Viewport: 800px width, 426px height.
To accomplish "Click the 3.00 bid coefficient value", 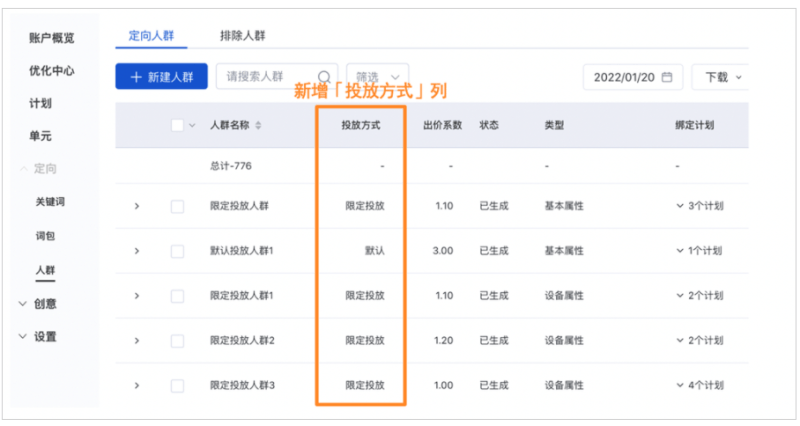I will pyautogui.click(x=443, y=251).
